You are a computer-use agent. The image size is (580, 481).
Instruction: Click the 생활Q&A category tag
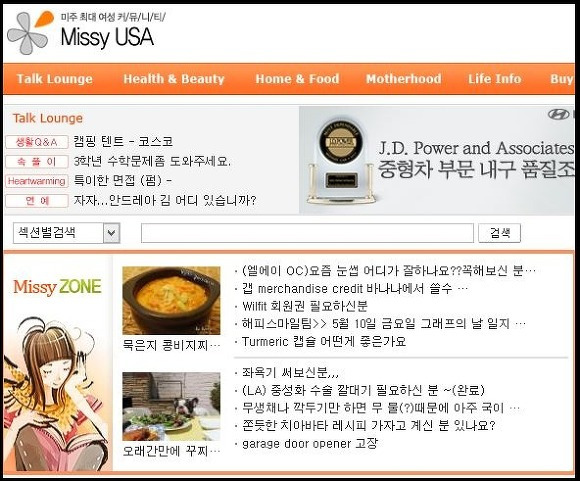[37, 142]
